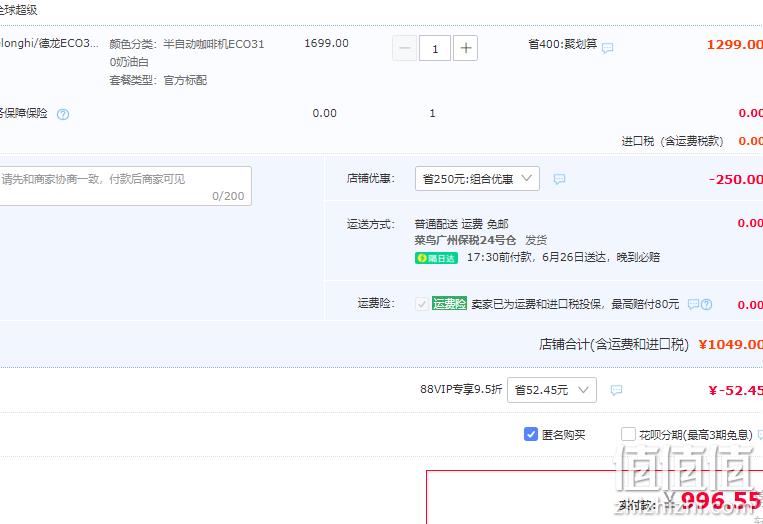Open the 省52.45元 88VIP dropdown
Image resolution: width=763 pixels, height=524 pixels.
click(551, 390)
